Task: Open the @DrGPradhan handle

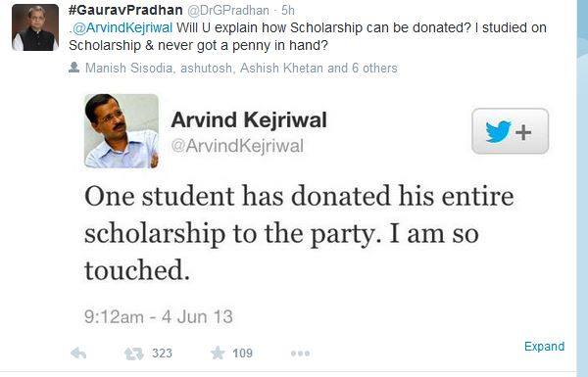Action: [228, 10]
